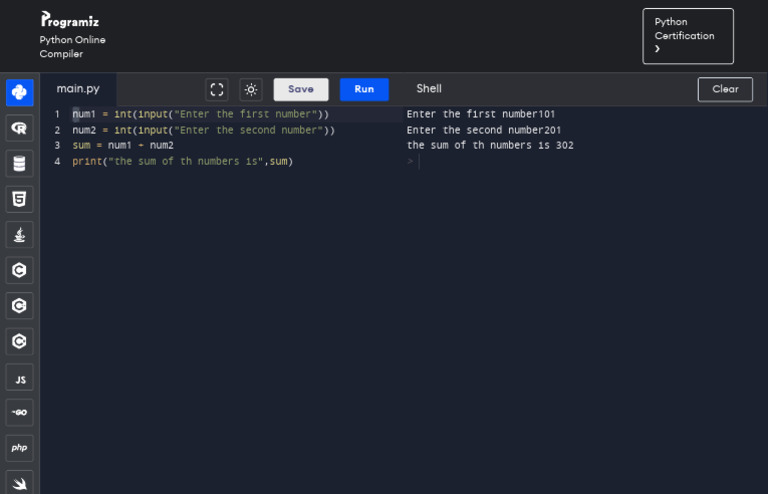Click the Shell panel label
Viewport: 768px width, 494px height.
[x=429, y=89]
